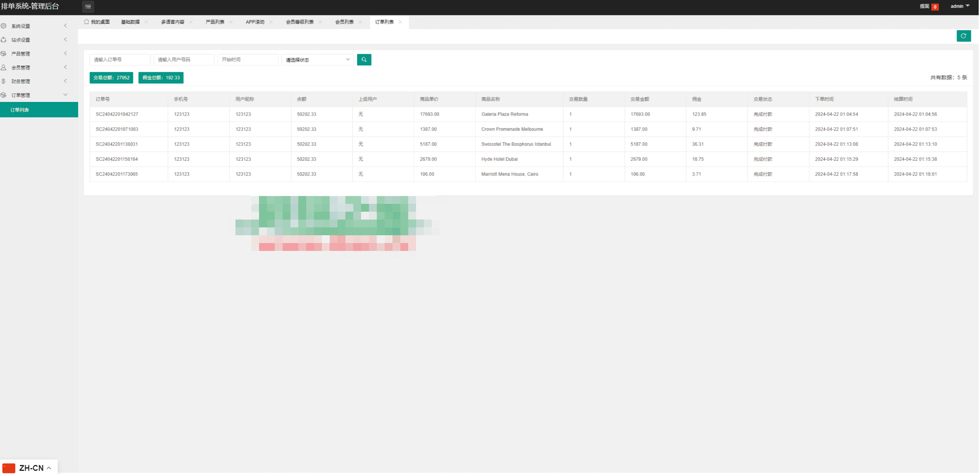Screen dimensions: 980x474
Task: Click the 会员管理 person icon
Action: coord(4,67)
